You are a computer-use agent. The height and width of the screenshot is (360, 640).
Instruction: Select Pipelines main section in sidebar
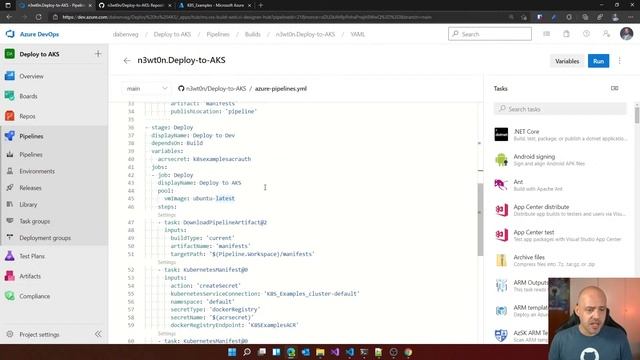coord(31,136)
